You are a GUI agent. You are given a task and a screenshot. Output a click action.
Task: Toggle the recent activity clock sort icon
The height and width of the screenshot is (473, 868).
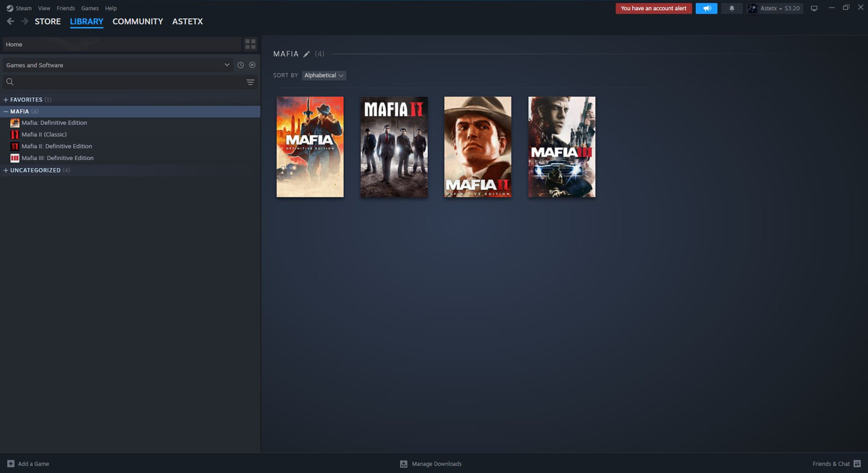[x=241, y=65]
